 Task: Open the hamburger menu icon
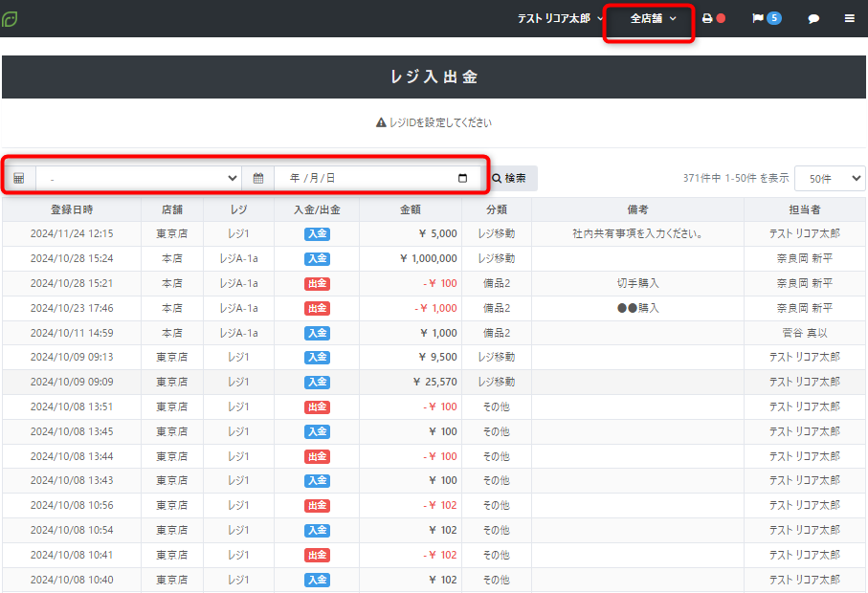point(849,18)
